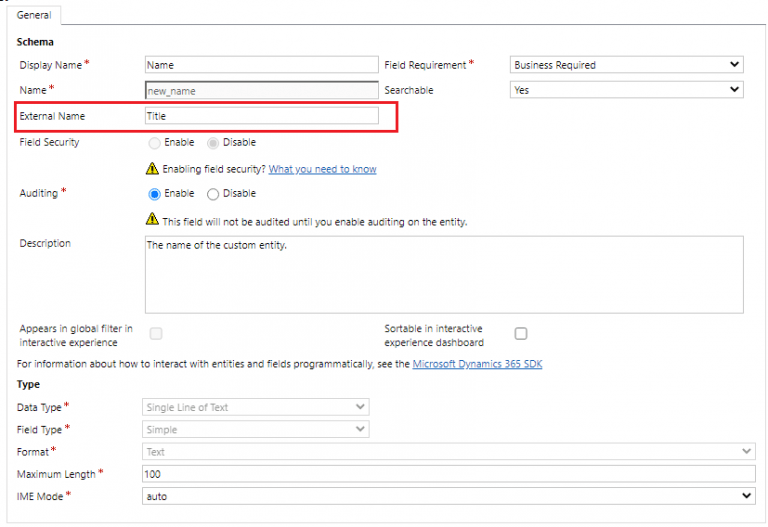Click the External Name input field
This screenshot has height=527, width=768.
[261, 116]
